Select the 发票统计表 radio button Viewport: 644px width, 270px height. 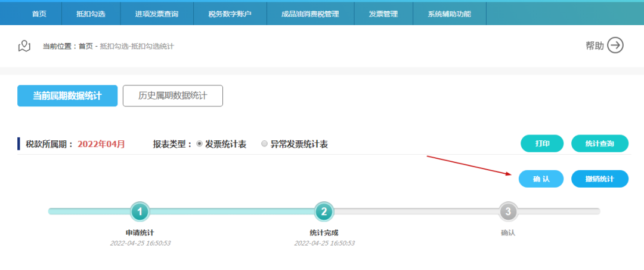[200, 143]
